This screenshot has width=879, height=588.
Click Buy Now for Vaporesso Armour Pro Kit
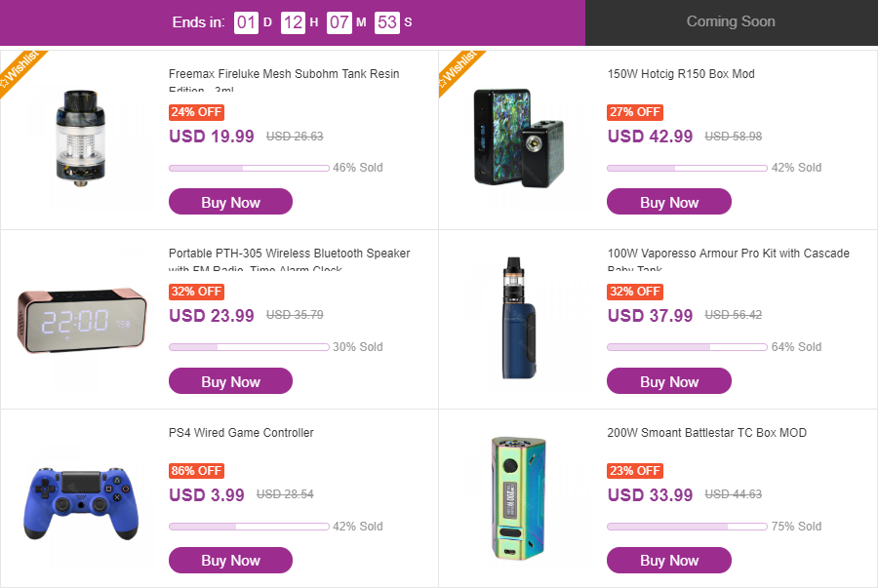tap(669, 381)
